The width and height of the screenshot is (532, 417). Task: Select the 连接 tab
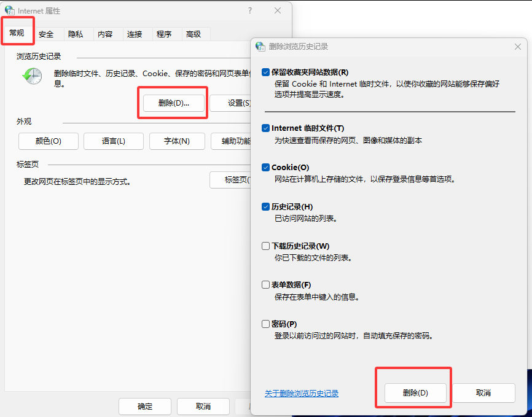[135, 34]
